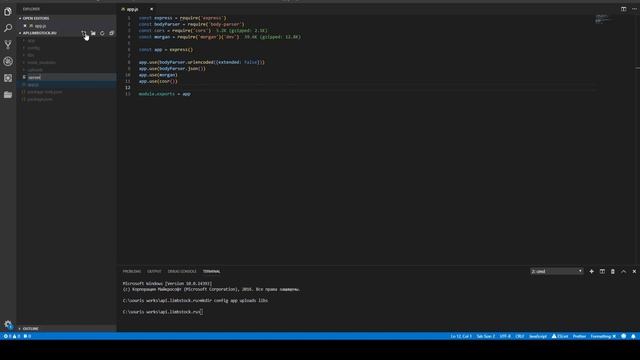Open the Source Control view
Image resolution: width=640 pixels, height=360 pixels.
tap(8, 44)
